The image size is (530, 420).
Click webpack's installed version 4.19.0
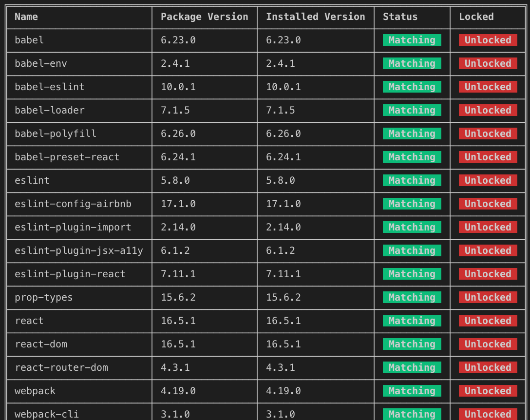tap(283, 391)
